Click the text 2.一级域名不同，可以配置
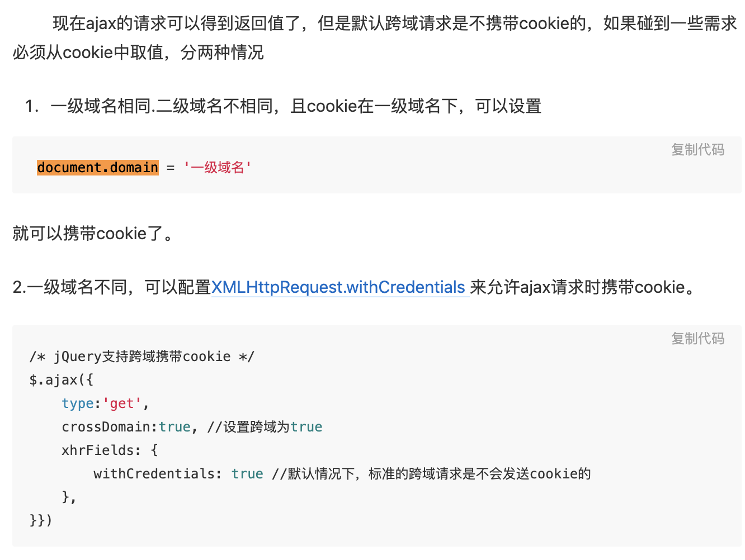Screen dimensions: 745x560 tap(112, 287)
